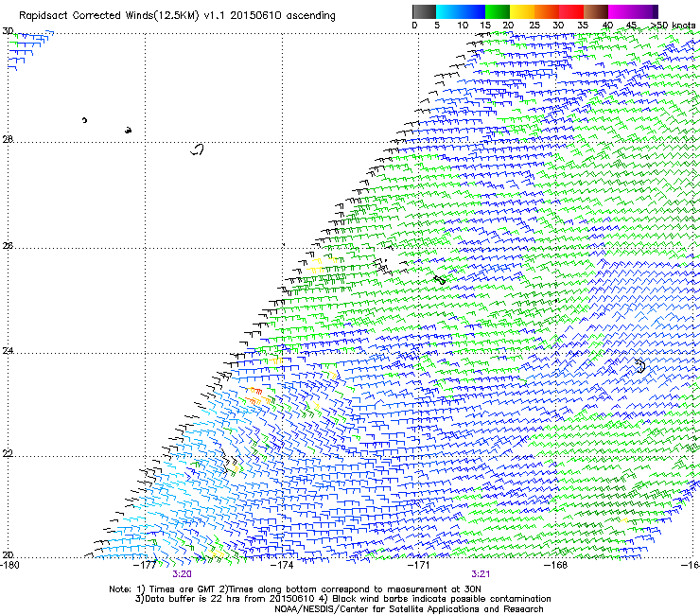Click the '15' legend speed label
700x615 pixels.
pos(485,26)
